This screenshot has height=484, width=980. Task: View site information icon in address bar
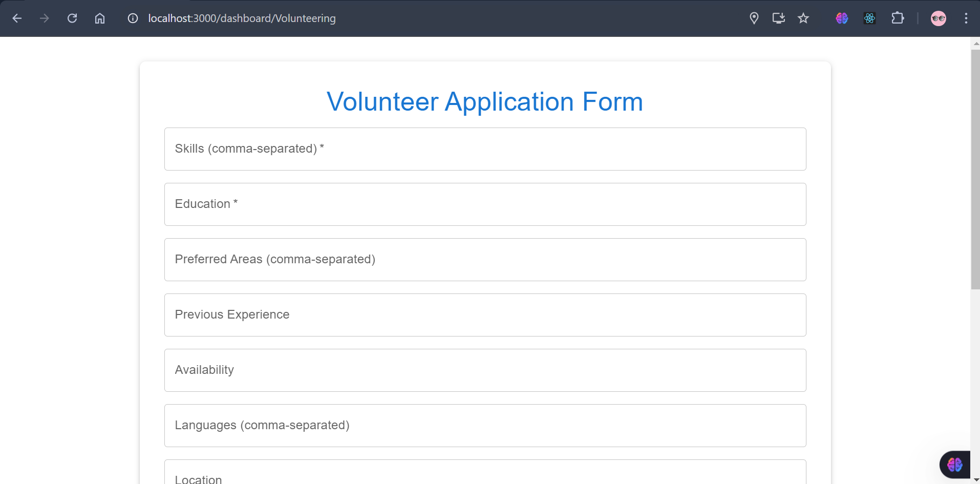coord(133,18)
